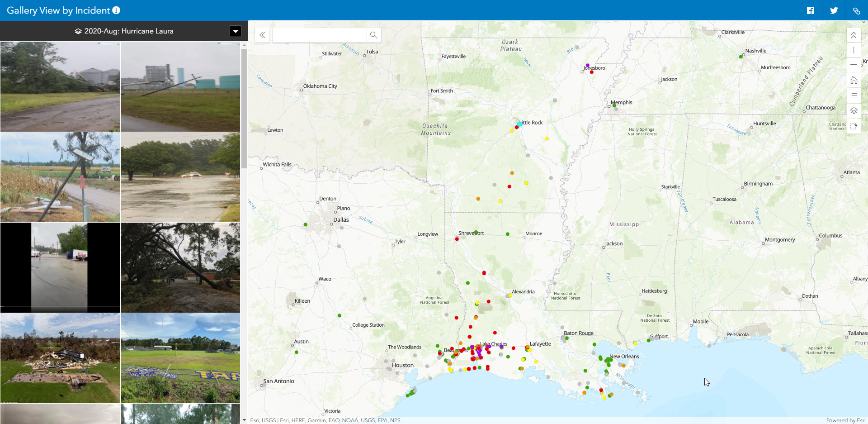Show info about Gallery View by Incident
The height and width of the screenshot is (424, 868).
click(116, 10)
